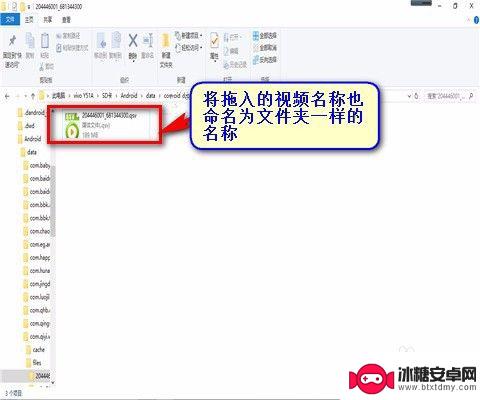Click the navigation pane scrollbar down arrow

(53, 382)
